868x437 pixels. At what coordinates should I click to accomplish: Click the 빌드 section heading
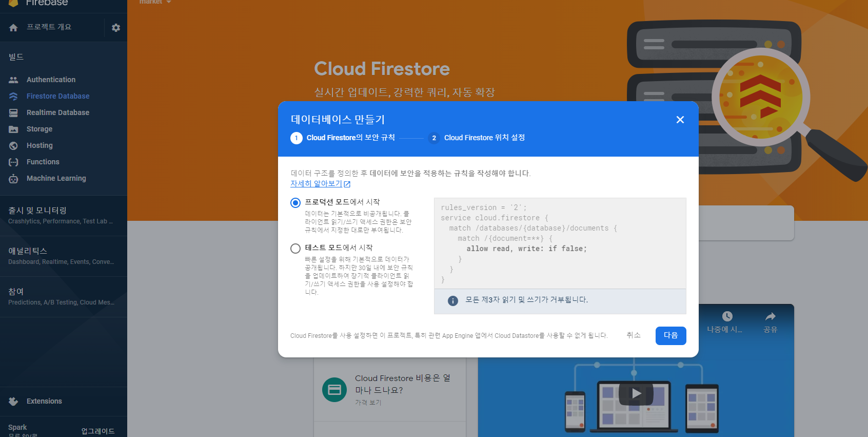pos(16,57)
